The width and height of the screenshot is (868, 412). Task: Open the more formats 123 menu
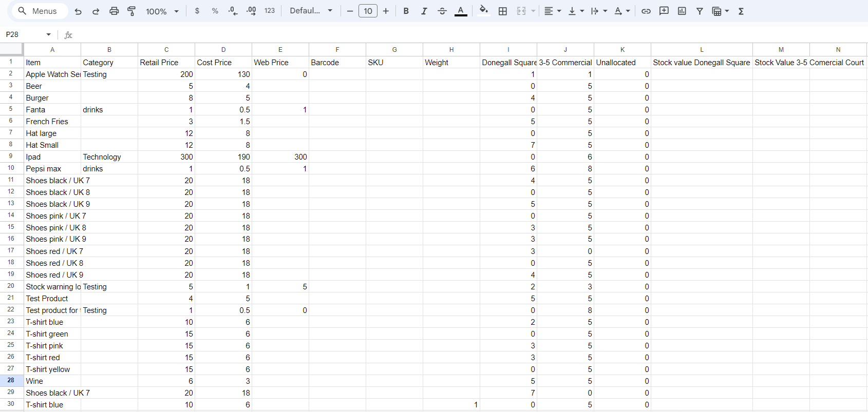[270, 11]
